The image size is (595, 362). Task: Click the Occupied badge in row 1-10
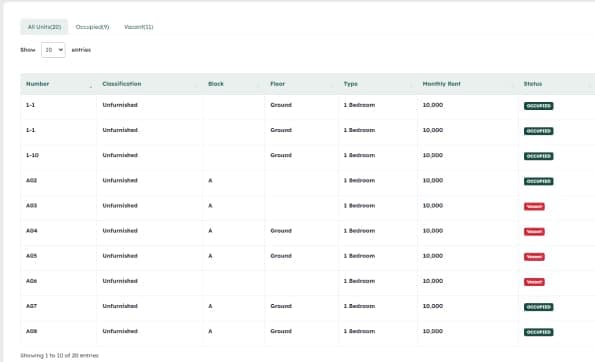[x=538, y=156]
